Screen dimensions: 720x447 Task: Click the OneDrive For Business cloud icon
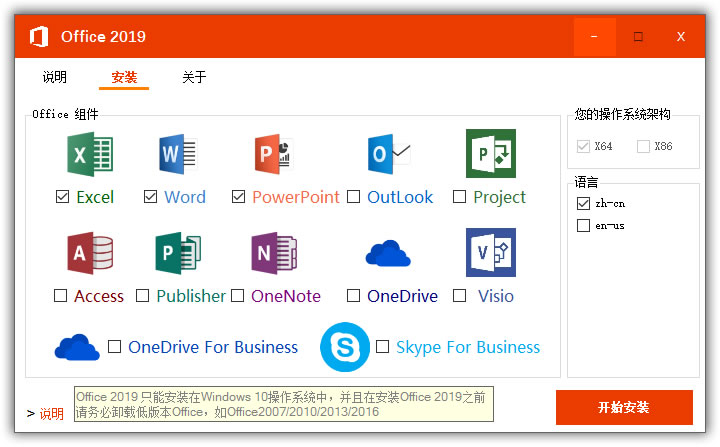(x=77, y=347)
